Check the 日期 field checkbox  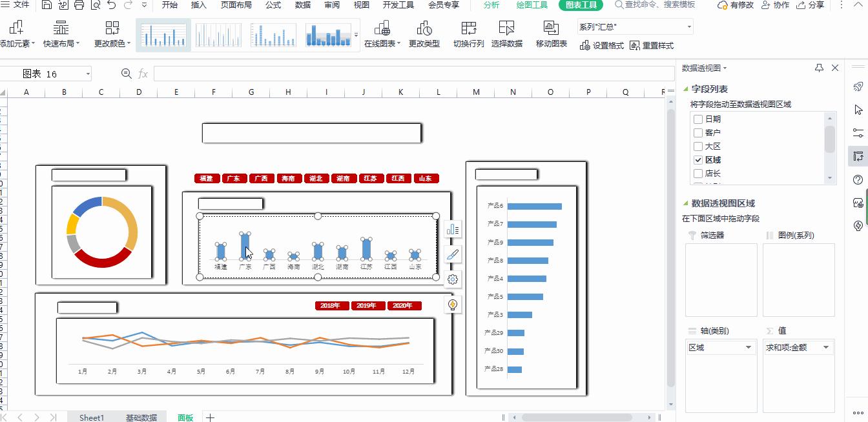coord(697,119)
